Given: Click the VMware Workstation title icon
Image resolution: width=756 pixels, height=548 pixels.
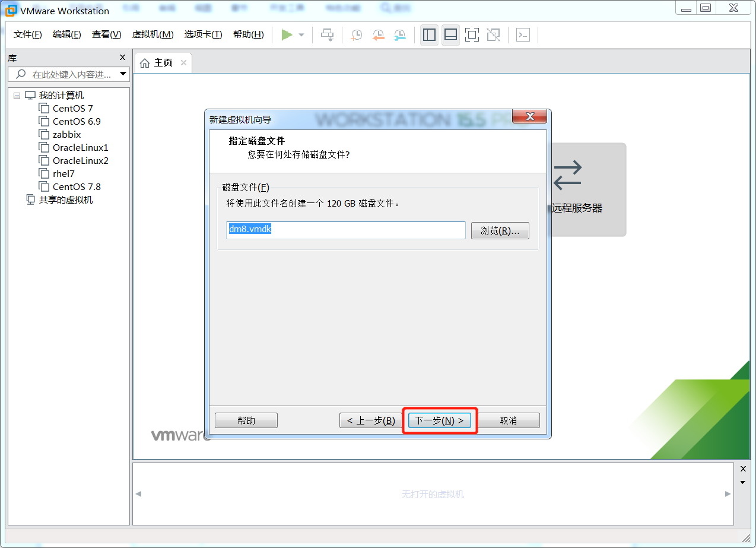Looking at the screenshot, I should 10,11.
